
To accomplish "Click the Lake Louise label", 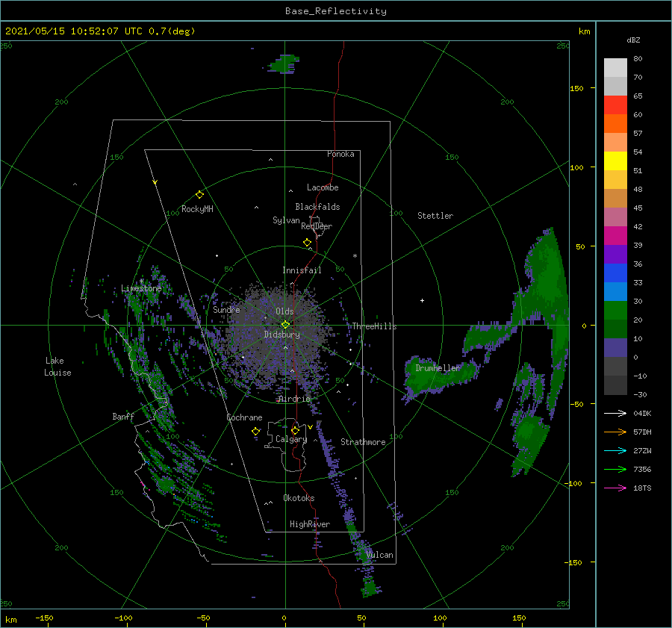I will click(x=57, y=367).
